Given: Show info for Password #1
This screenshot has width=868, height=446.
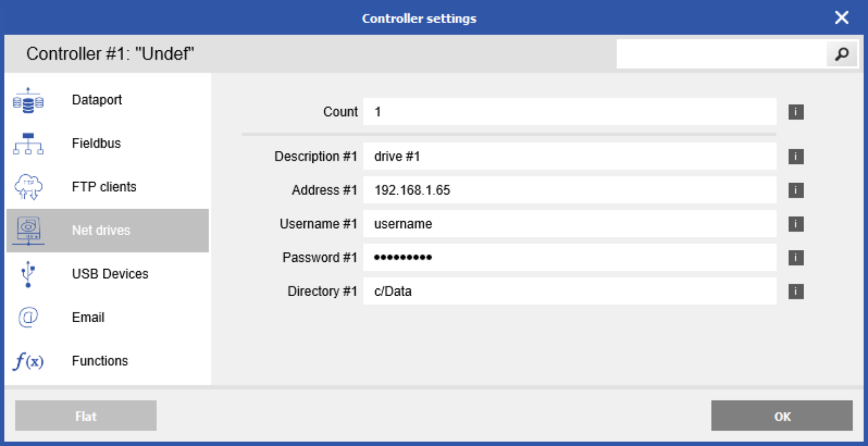Looking at the screenshot, I should coord(796,258).
